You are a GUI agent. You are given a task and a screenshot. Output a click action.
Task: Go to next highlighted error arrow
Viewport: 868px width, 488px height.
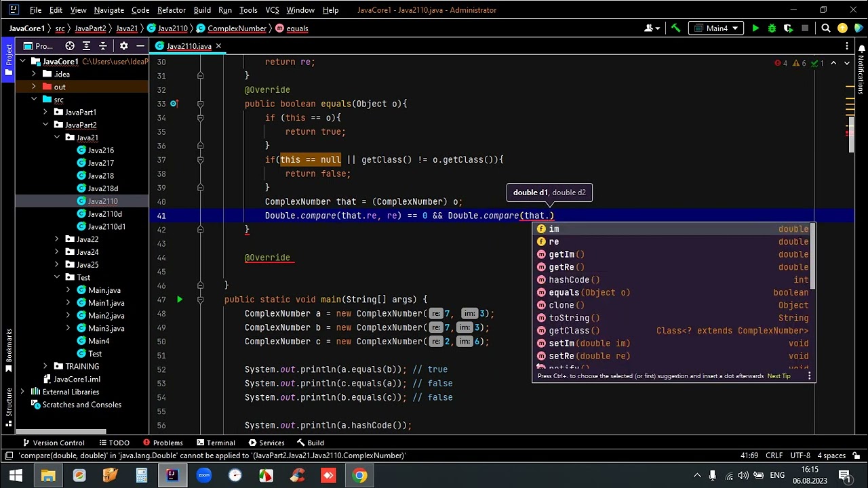[x=848, y=63]
